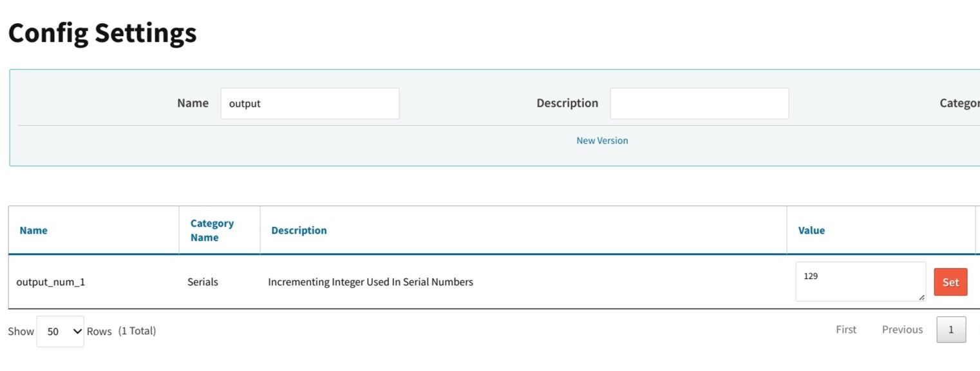Select page 1 pagination button

pos(951,330)
